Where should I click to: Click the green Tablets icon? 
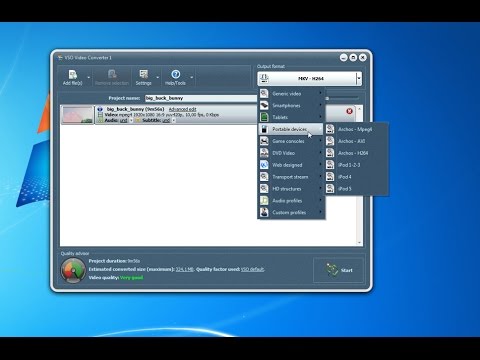click(264, 117)
